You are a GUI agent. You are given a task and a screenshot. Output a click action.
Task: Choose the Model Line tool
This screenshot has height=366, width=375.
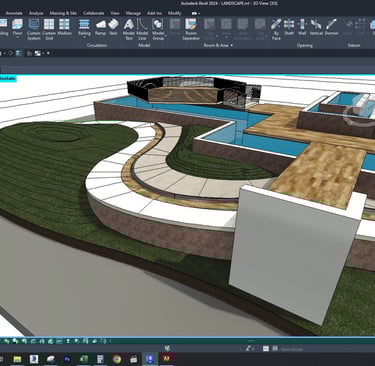point(142,29)
